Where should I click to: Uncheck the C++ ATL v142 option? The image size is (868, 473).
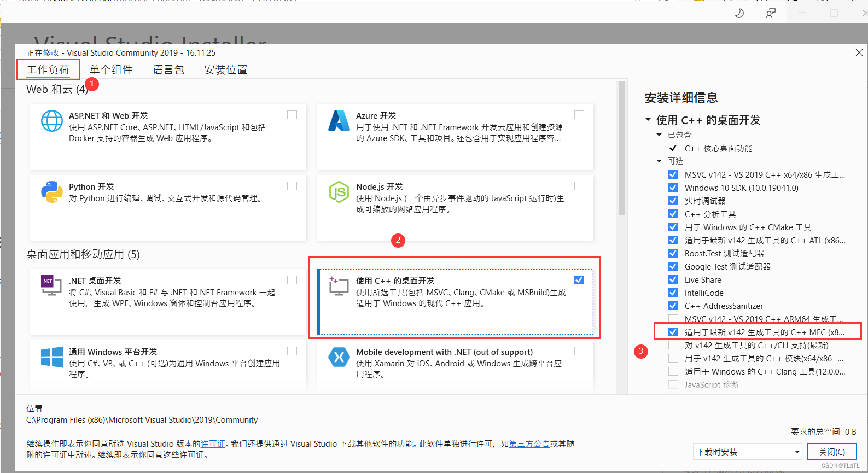673,240
